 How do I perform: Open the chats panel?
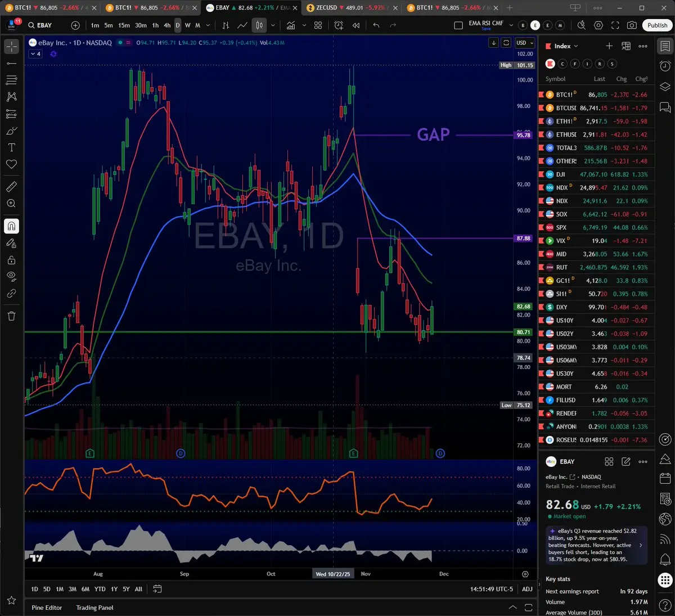point(665,107)
